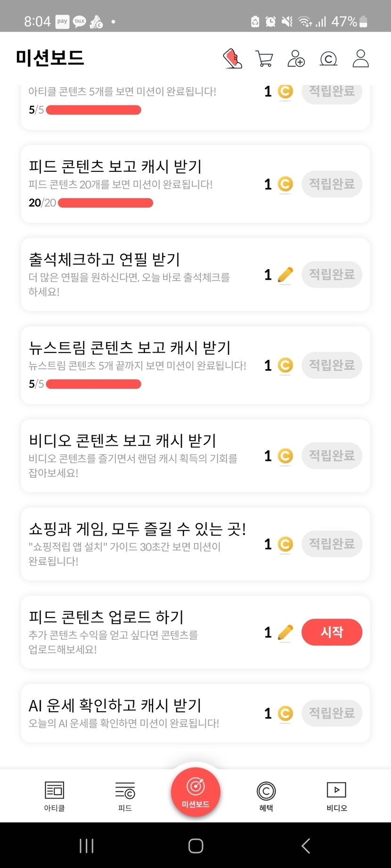Image resolution: width=391 pixels, height=868 pixels.
Task: Tap the pencil icon on 출석체크 mission
Action: (285, 275)
